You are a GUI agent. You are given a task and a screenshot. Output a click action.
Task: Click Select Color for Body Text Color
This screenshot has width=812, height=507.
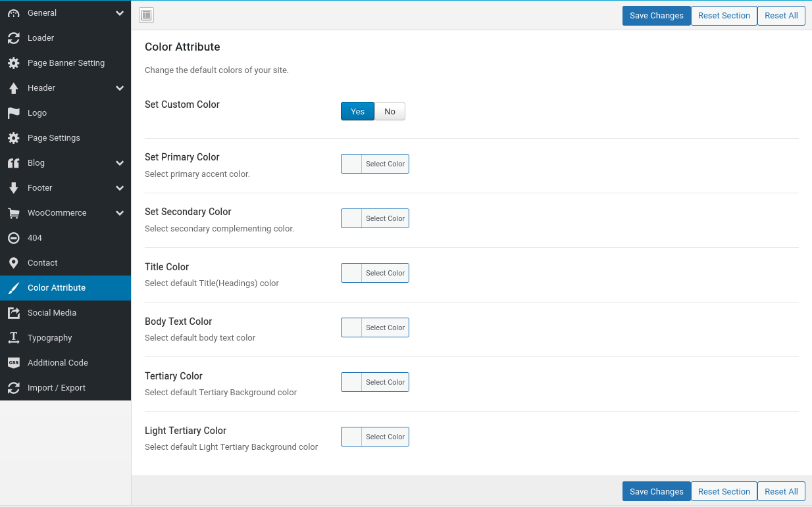pos(386,327)
